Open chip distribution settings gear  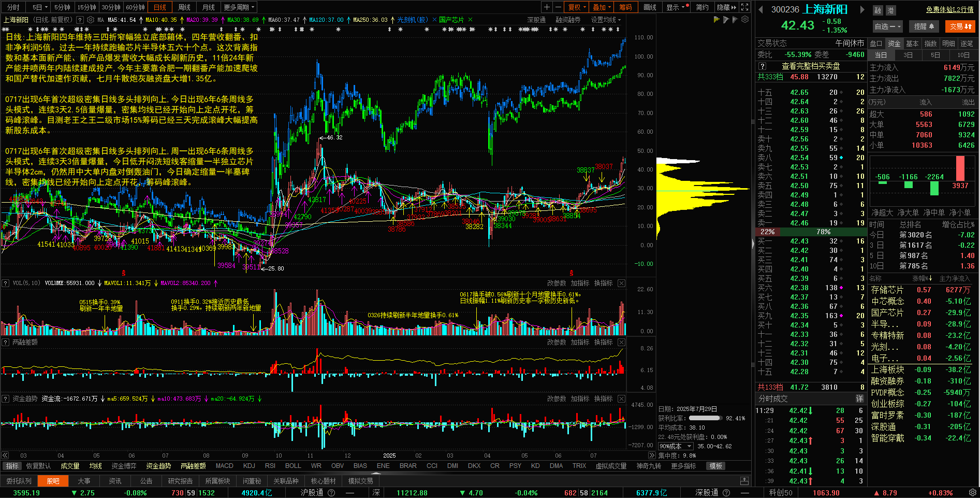coord(745,20)
